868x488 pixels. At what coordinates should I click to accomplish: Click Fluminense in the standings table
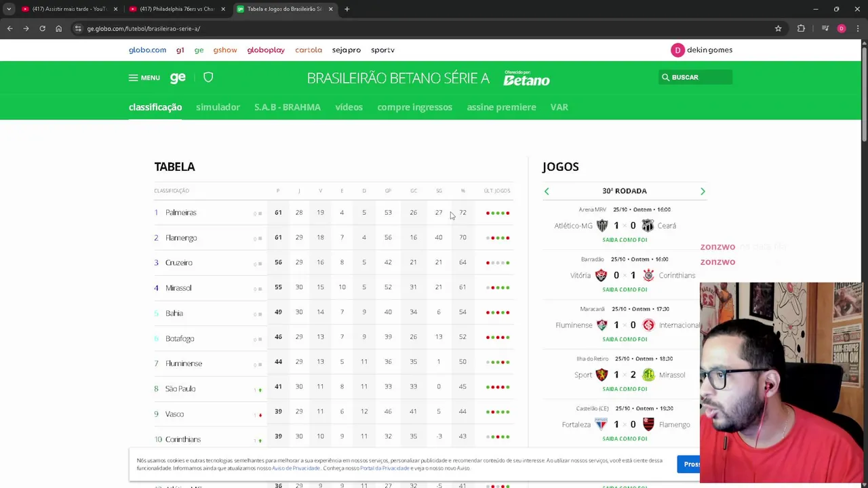184,363
